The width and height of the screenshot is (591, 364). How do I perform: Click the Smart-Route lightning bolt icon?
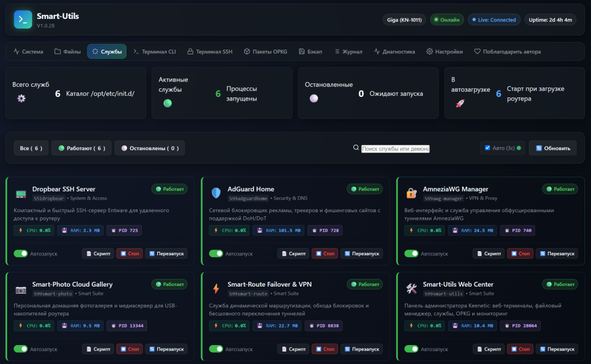[216, 288]
